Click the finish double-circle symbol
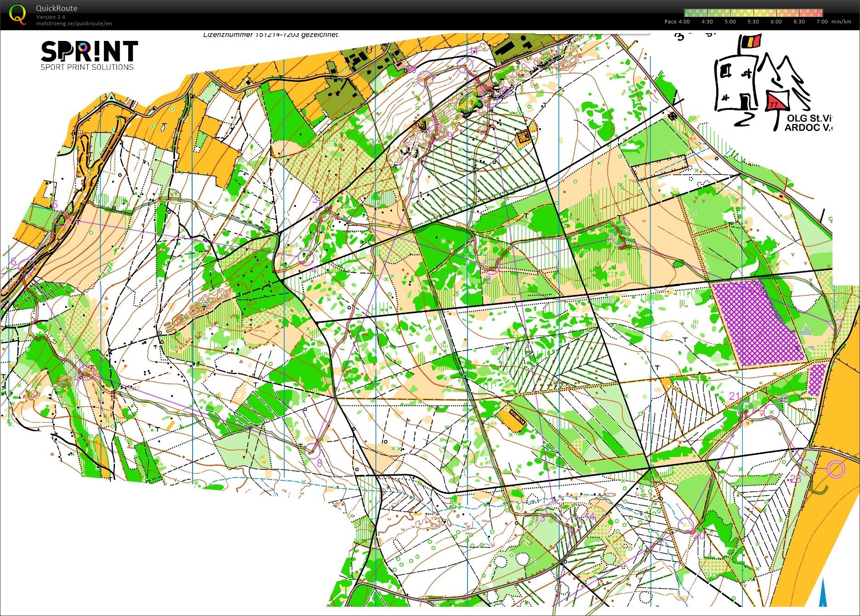 (x=836, y=469)
